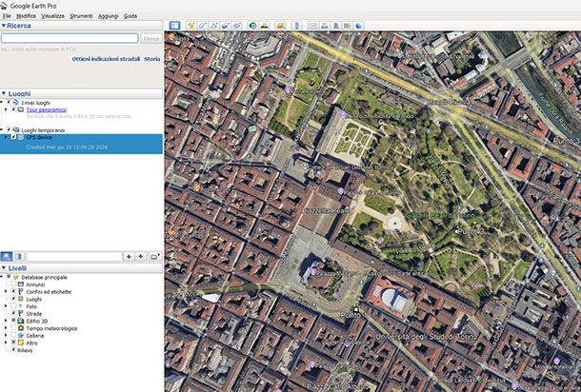The height and width of the screenshot is (392, 581).
Task: Select the Database principale tree item
Action: [44, 277]
